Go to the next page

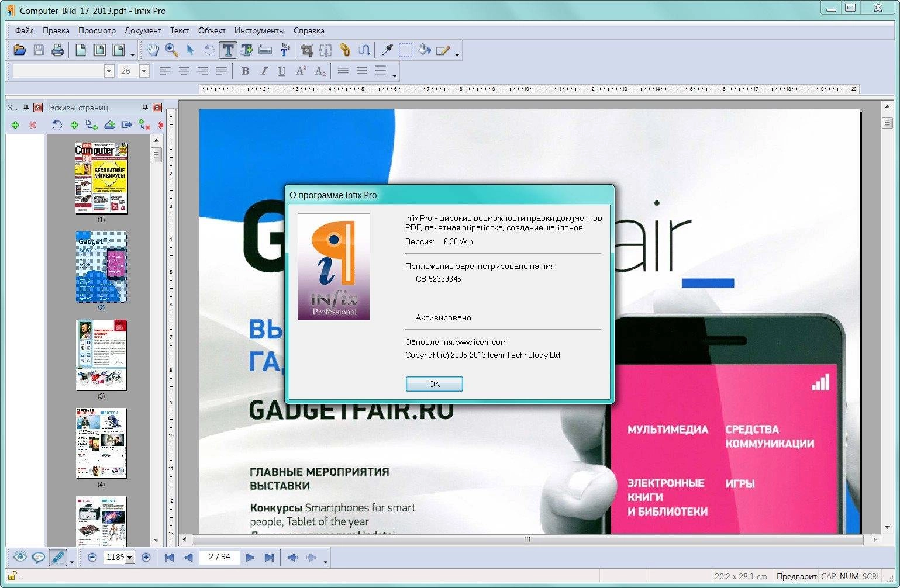pyautogui.click(x=250, y=558)
